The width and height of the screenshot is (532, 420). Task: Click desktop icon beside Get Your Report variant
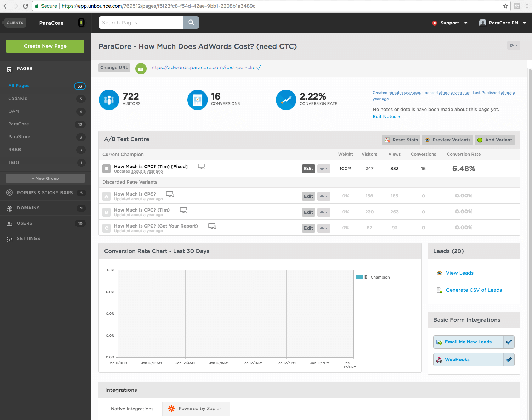(212, 226)
